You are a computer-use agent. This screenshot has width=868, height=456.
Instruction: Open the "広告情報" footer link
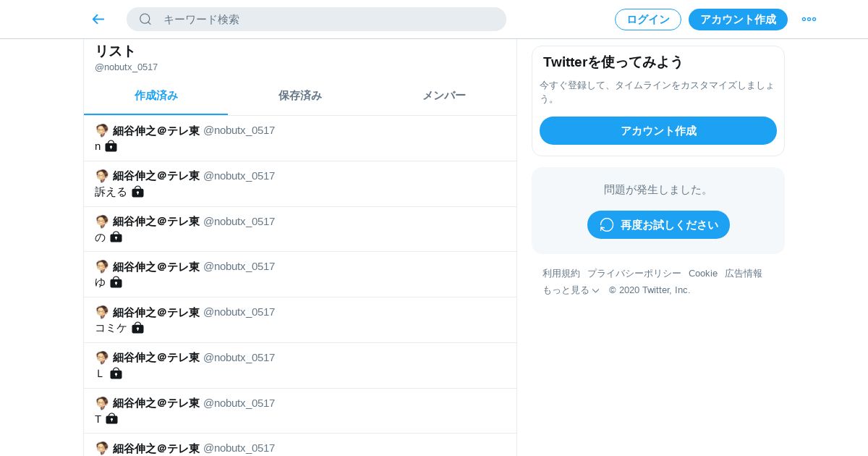click(744, 274)
